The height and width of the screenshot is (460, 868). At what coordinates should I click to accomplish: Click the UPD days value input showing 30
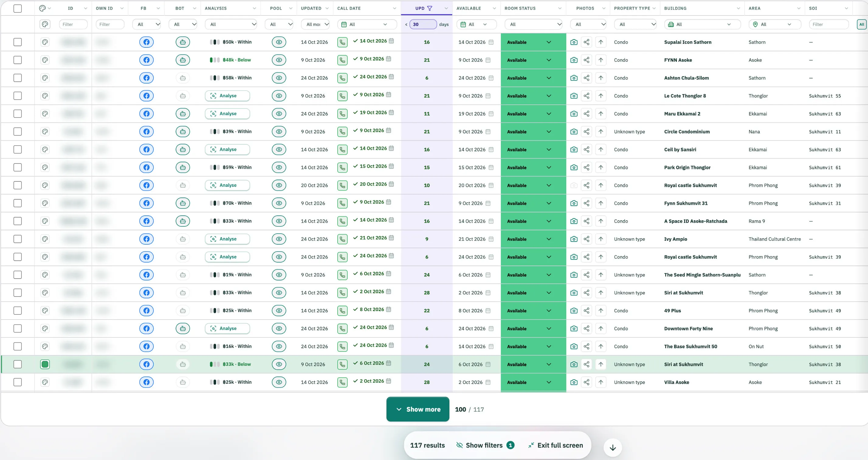(x=423, y=24)
